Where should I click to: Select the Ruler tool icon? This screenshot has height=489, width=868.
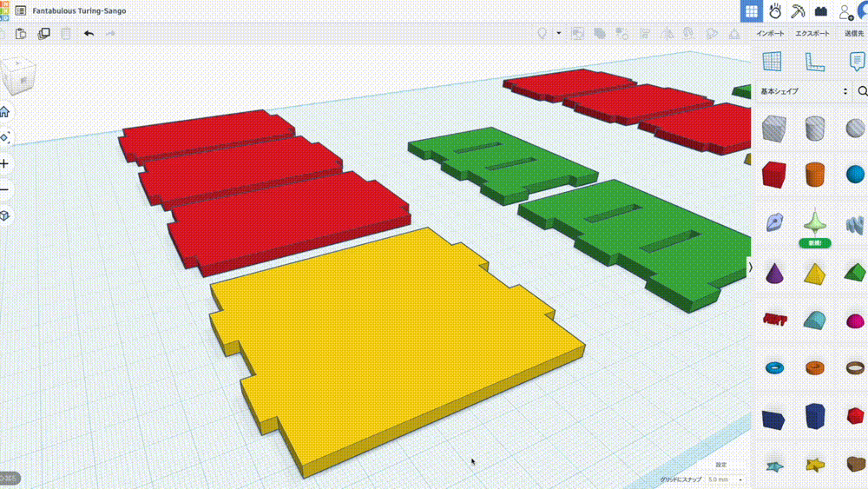813,62
